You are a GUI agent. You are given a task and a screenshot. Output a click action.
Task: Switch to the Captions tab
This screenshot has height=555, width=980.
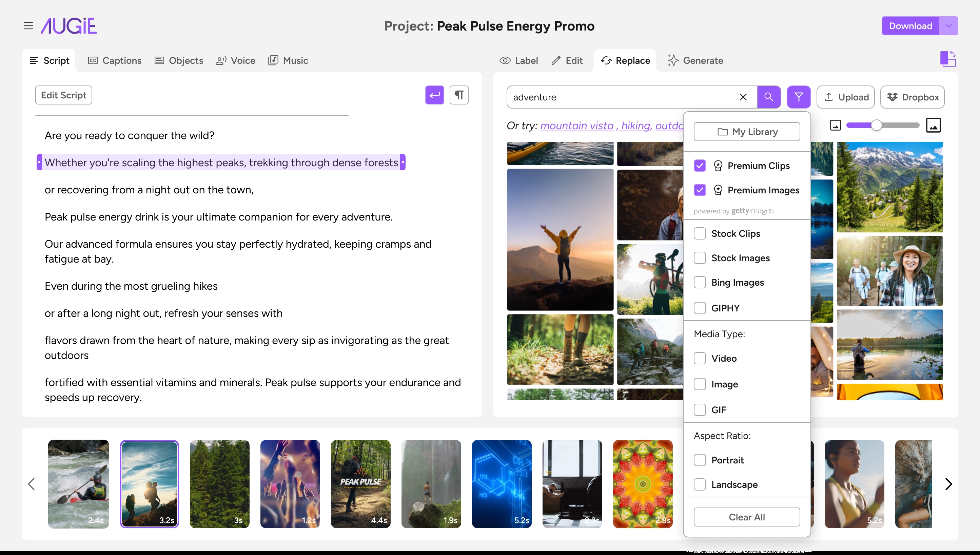[115, 61]
